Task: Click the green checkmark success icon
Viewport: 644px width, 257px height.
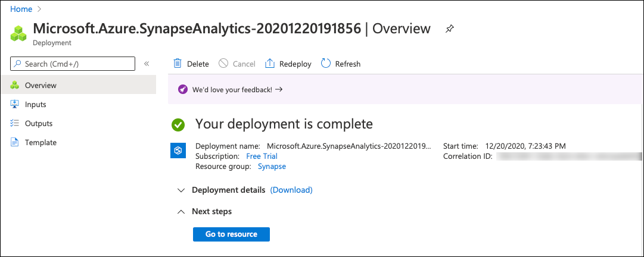Action: point(178,124)
